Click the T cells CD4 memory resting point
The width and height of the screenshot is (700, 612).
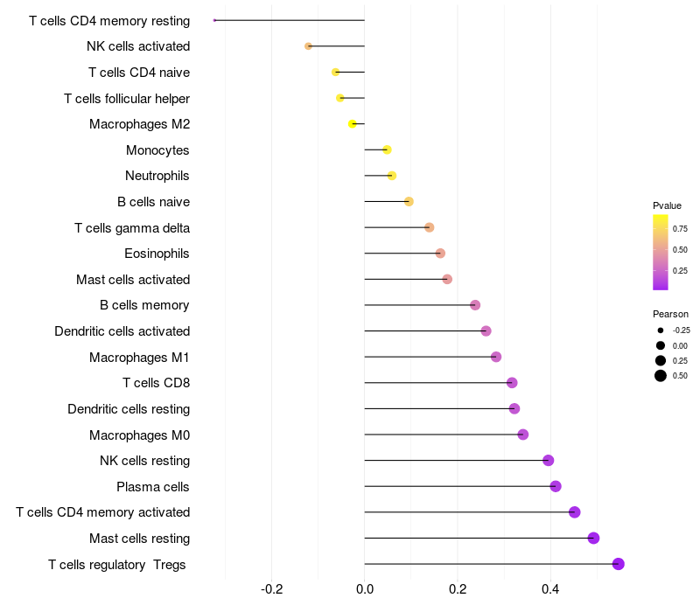pos(214,20)
